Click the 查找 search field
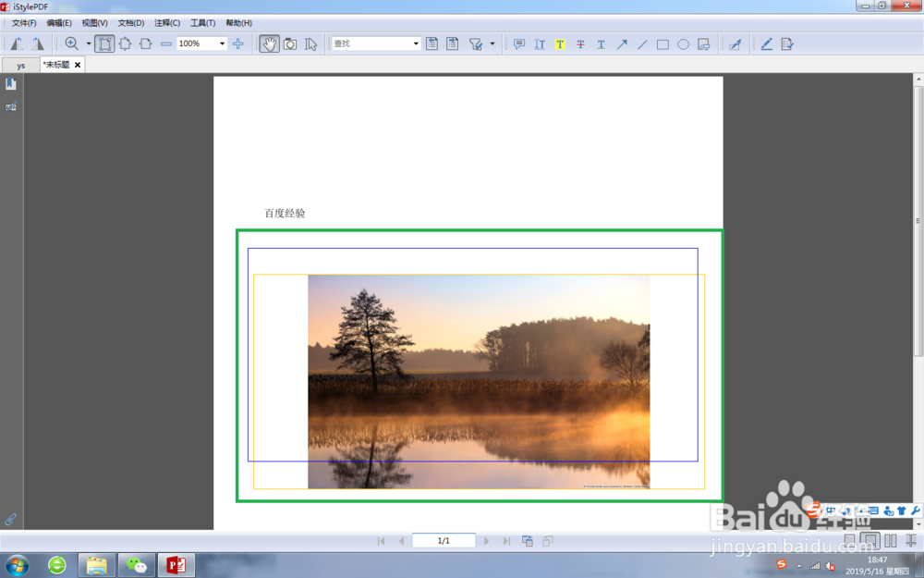Viewport: 924px width, 578px height. click(371, 43)
